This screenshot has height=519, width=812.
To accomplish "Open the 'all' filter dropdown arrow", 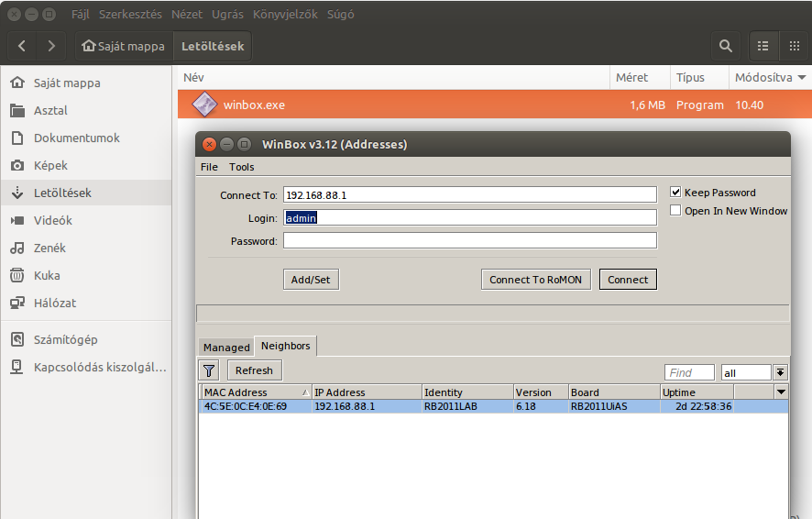I will pyautogui.click(x=781, y=372).
